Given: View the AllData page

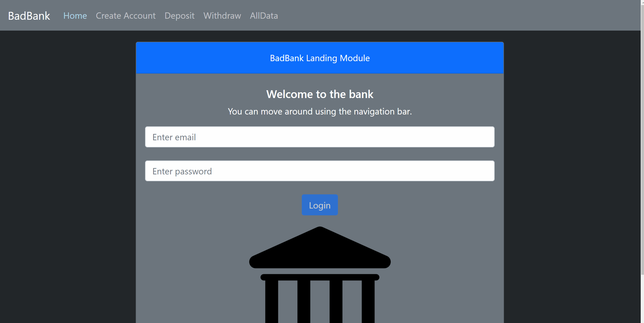Looking at the screenshot, I should click(x=264, y=16).
